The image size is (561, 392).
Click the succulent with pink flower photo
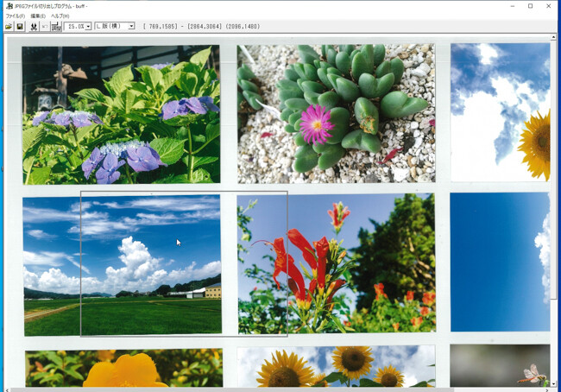pos(336,113)
